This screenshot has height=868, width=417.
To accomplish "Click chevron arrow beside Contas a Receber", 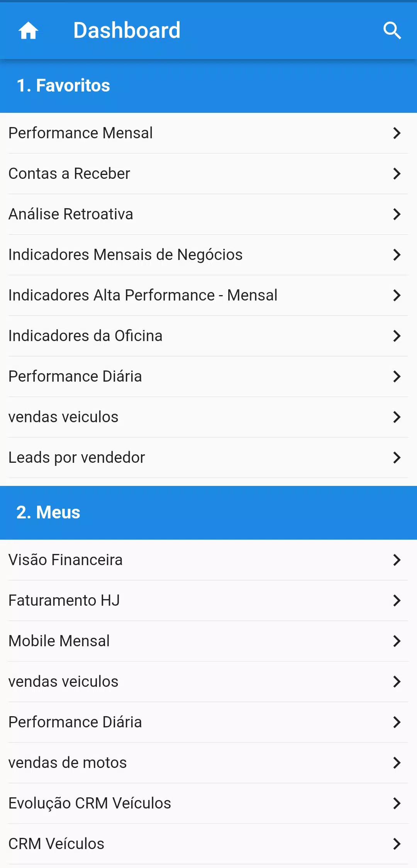I will pyautogui.click(x=397, y=173).
